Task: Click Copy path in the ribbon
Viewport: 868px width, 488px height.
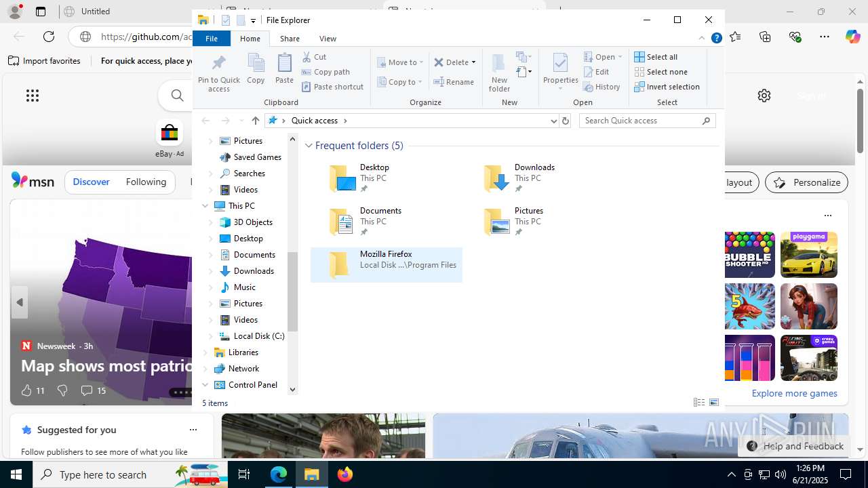Action: pyautogui.click(x=325, y=72)
